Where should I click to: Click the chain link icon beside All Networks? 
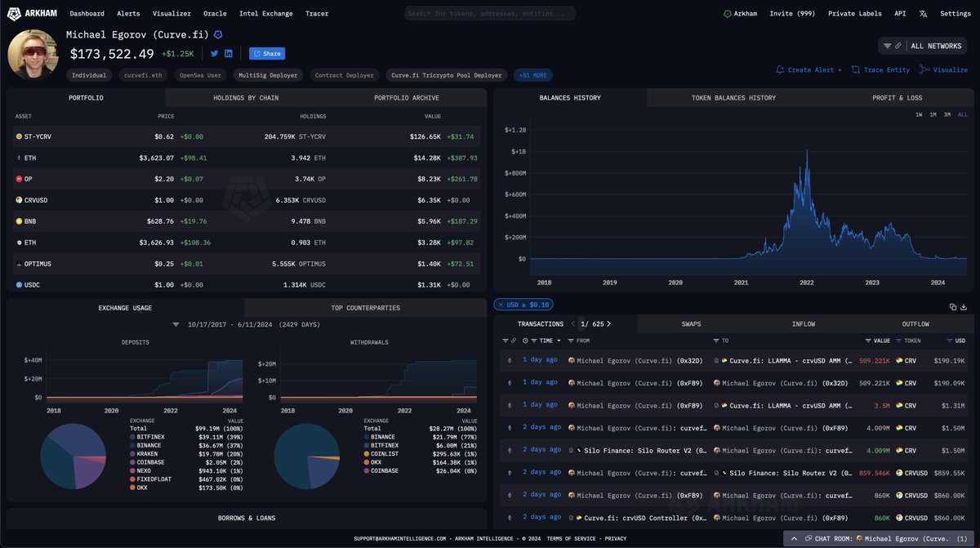point(898,47)
